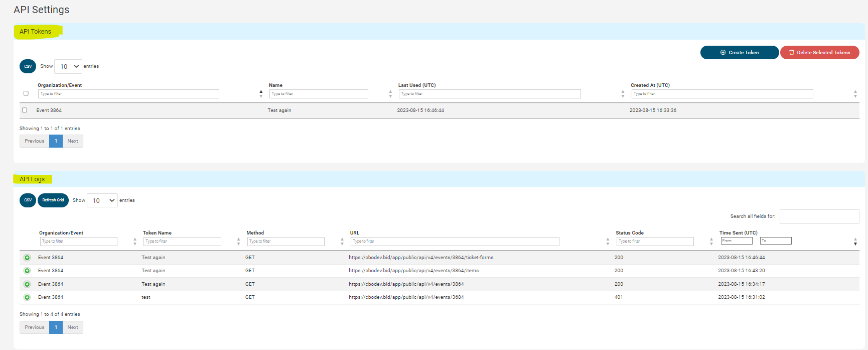Expand the 401 status log row icon
This screenshot has height=350, width=868.
point(27,297)
